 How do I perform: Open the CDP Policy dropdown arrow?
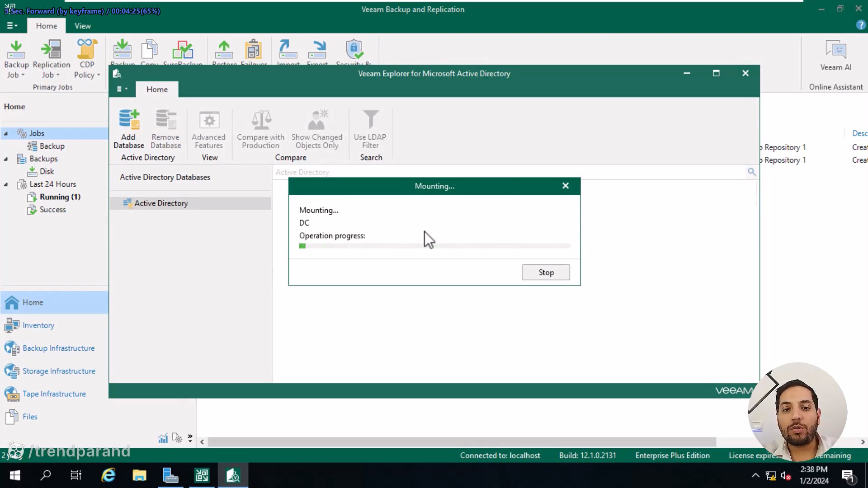[98, 75]
